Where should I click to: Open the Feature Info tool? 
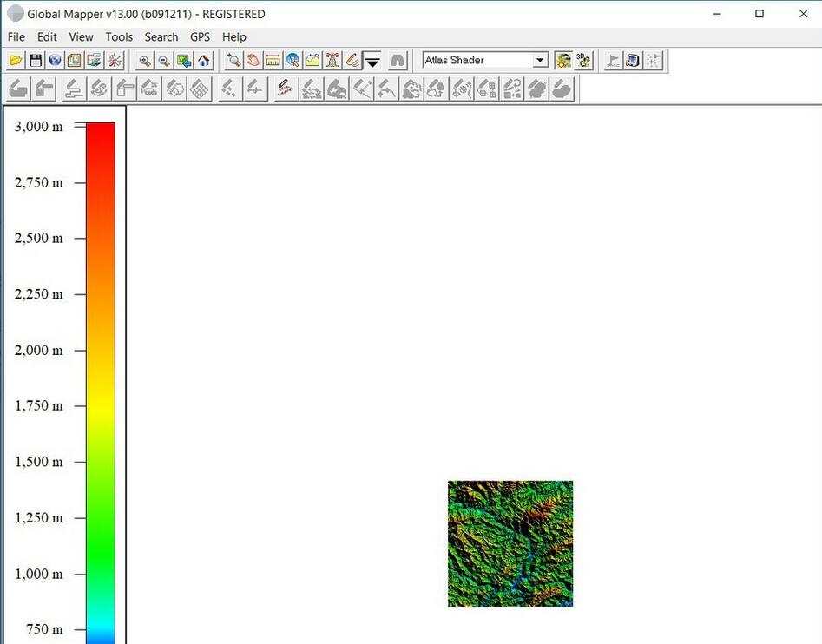293,60
